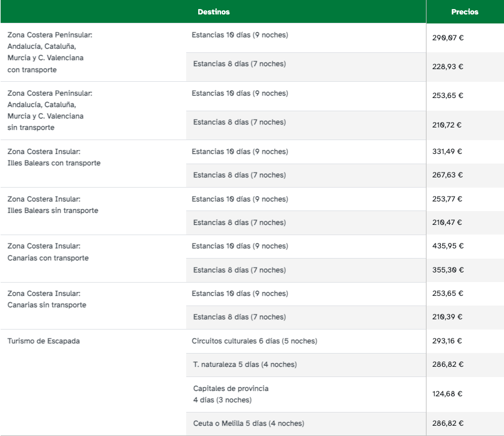Select the 228,93 € price cell
The height and width of the screenshot is (436, 504).
[x=448, y=67]
